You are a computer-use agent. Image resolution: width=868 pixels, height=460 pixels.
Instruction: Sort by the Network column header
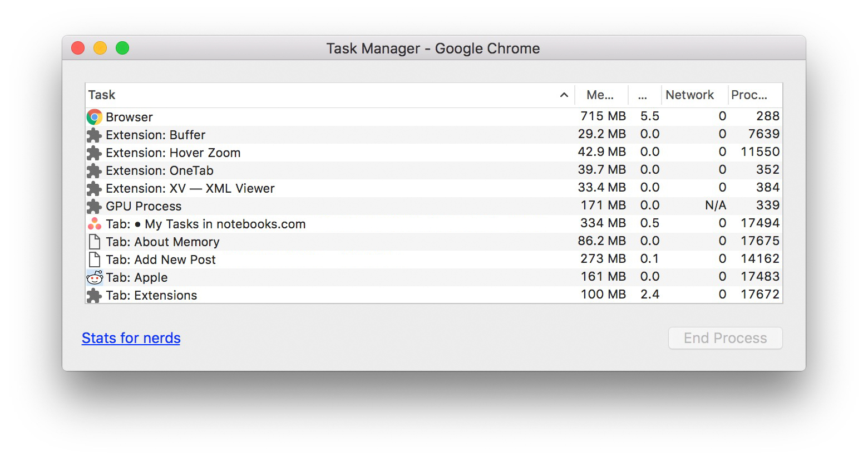click(x=694, y=95)
